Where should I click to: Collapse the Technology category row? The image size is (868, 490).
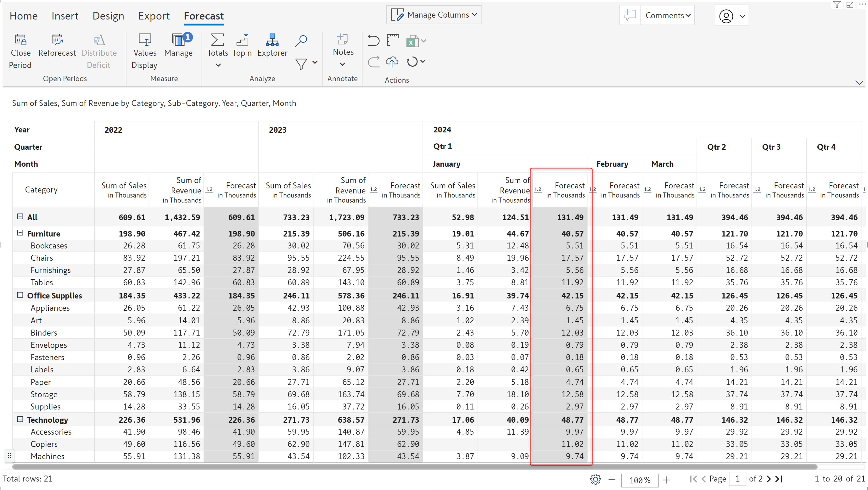pyautogui.click(x=20, y=419)
